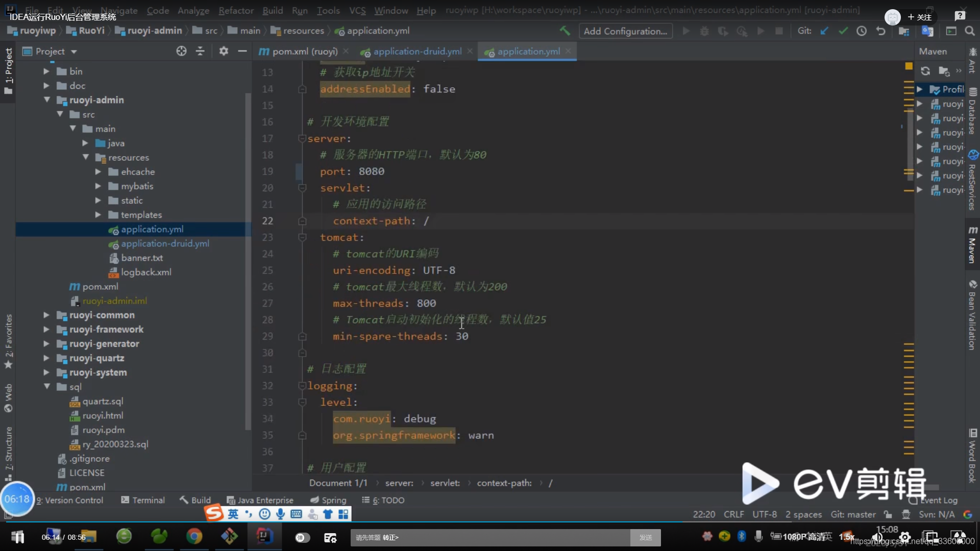Image resolution: width=980 pixels, height=551 pixels.
Task: Click the Git commit checkmark icon
Action: [x=843, y=31]
